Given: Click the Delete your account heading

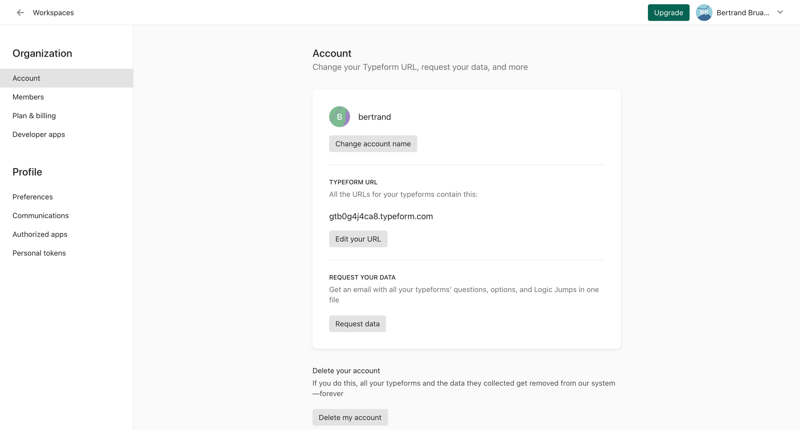Looking at the screenshot, I should tap(346, 371).
